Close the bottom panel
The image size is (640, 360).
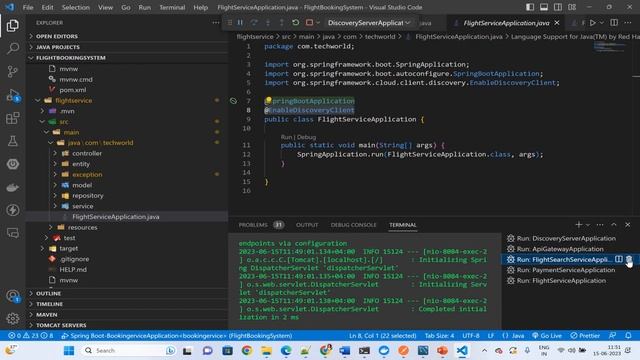click(628, 224)
